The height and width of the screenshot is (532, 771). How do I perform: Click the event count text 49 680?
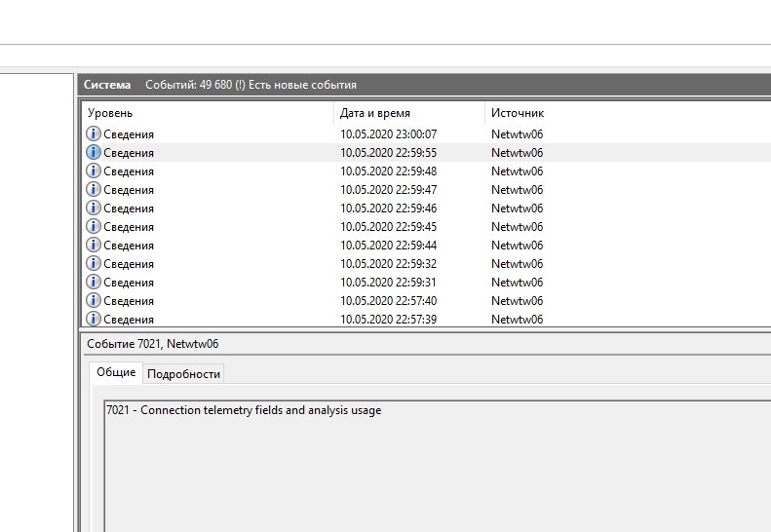pyautogui.click(x=215, y=85)
